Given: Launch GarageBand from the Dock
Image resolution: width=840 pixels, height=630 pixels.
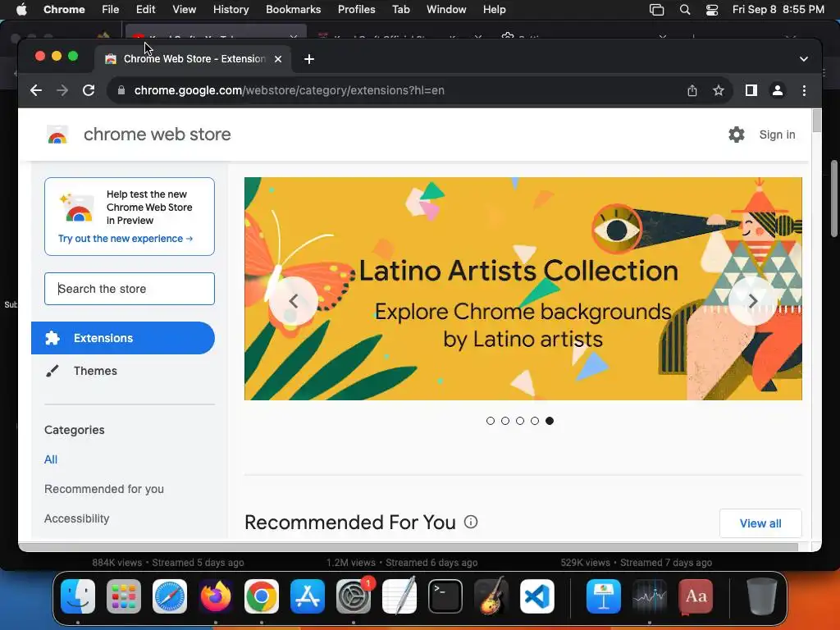Looking at the screenshot, I should [x=491, y=596].
